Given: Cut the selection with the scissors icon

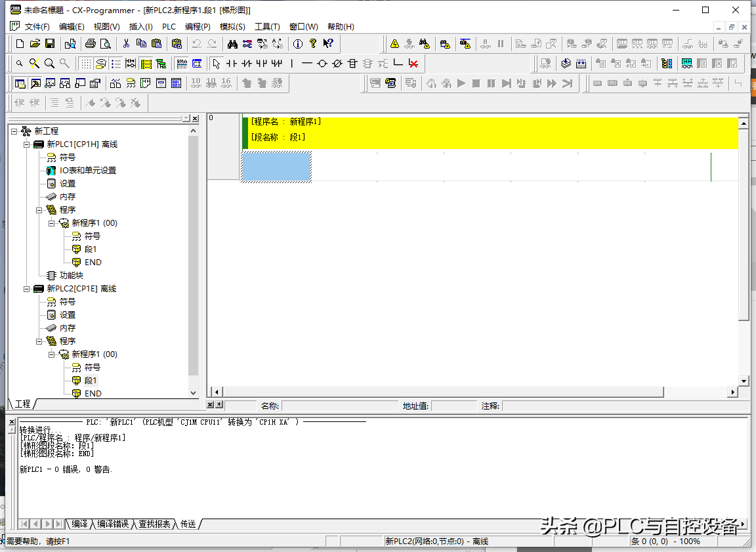Looking at the screenshot, I should coord(126,44).
